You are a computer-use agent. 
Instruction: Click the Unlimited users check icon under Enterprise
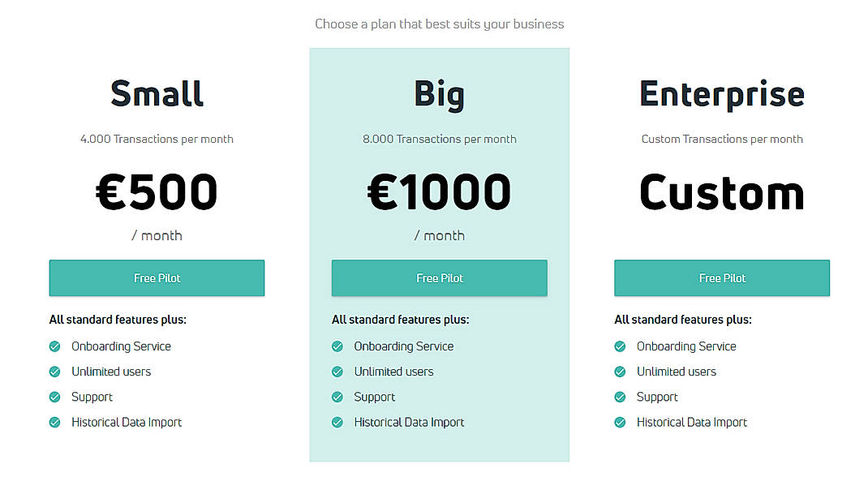[x=620, y=372]
